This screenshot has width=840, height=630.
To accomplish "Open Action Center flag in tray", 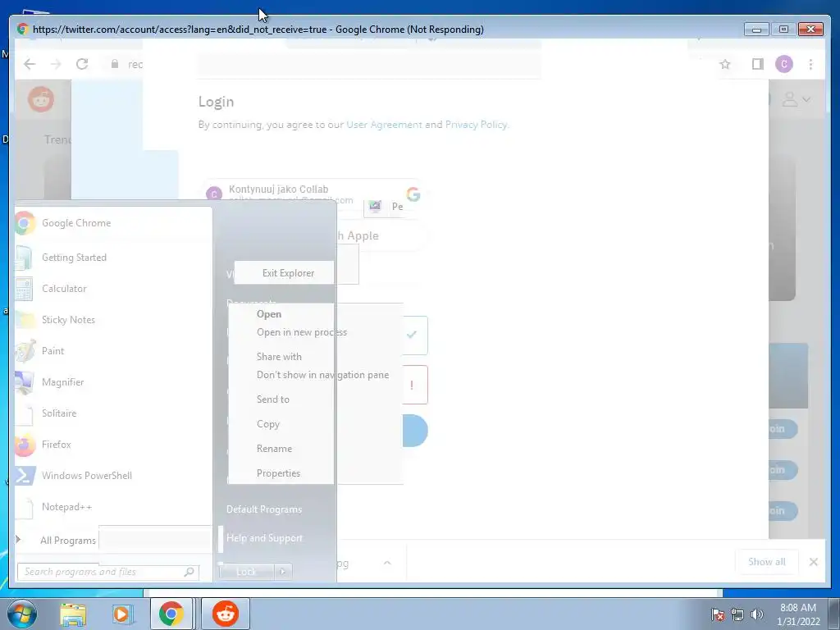I will coord(718,614).
